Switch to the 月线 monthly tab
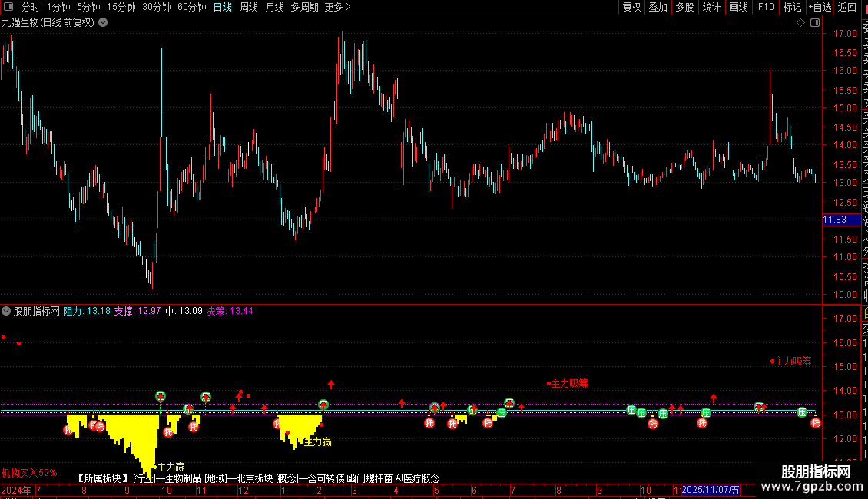868x499 pixels. pyautogui.click(x=274, y=7)
